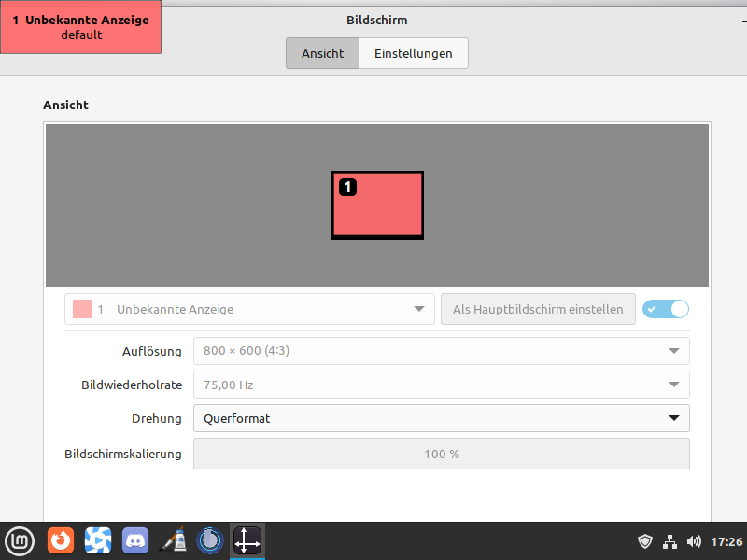
Task: Switch to the Einstellungen tab
Action: point(413,53)
